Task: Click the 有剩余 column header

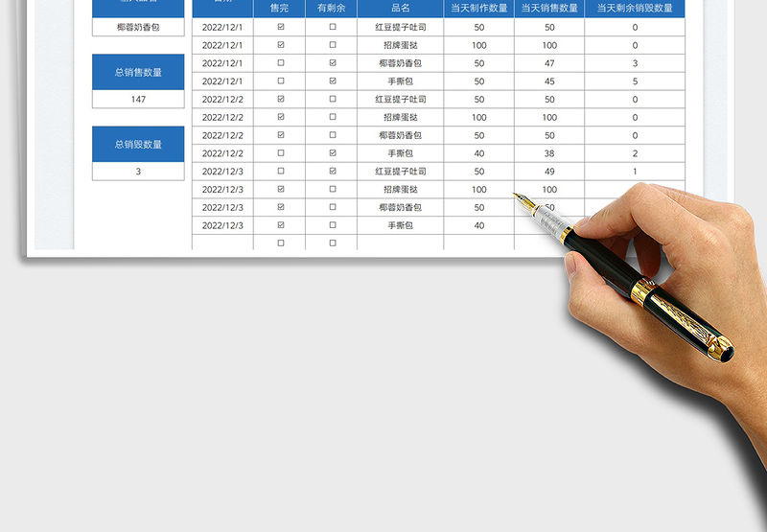Action: (x=332, y=8)
